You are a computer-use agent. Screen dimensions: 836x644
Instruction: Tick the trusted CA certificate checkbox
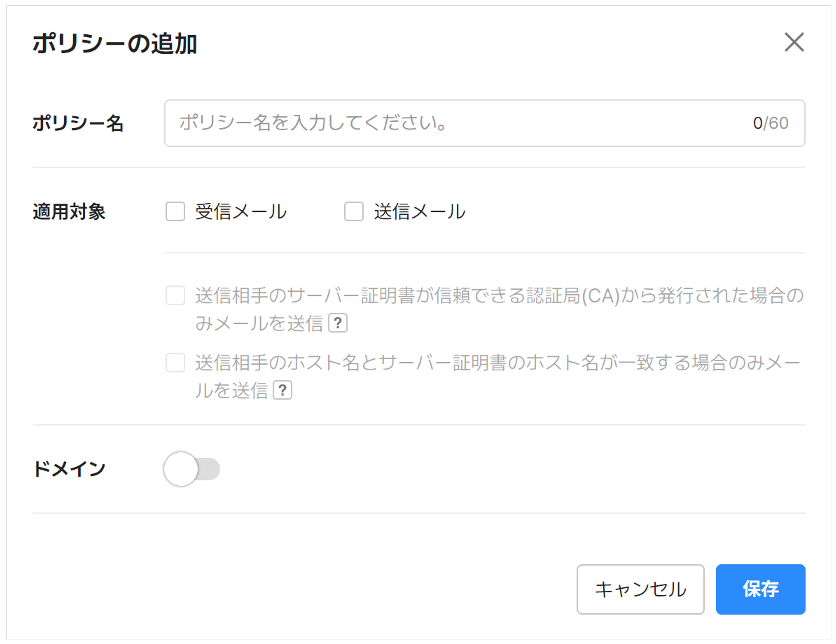tap(175, 295)
